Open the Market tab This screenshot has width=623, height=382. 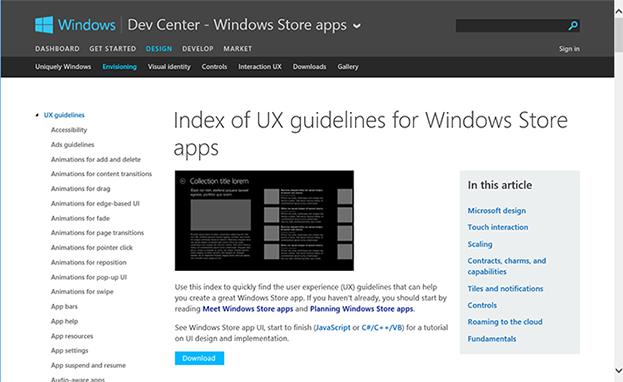pos(238,48)
